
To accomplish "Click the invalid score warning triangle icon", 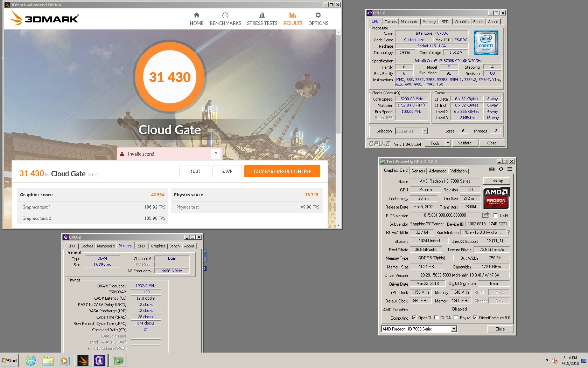I will [x=122, y=154].
